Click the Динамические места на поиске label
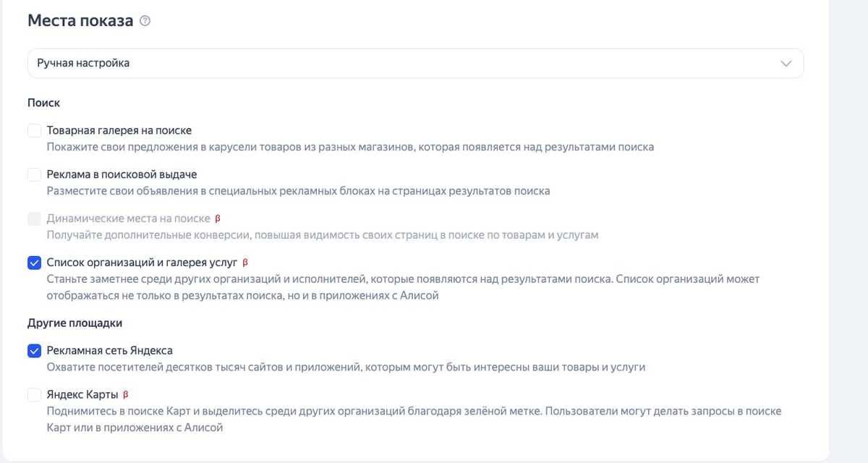 tap(129, 218)
